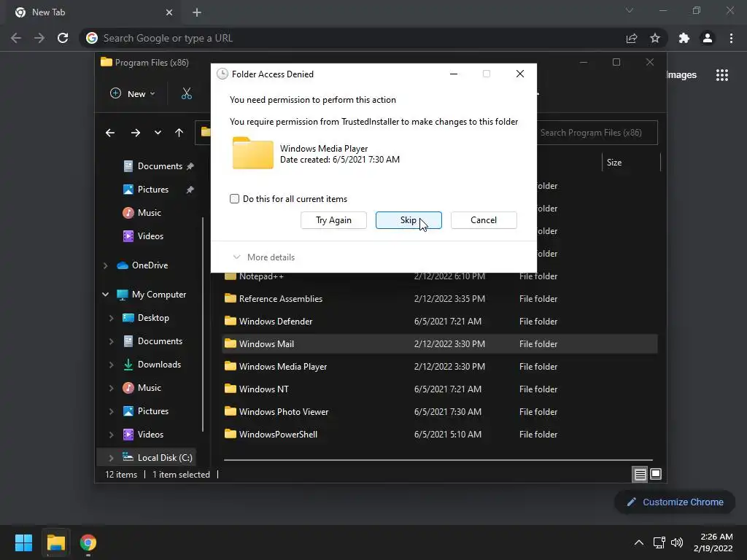Switch Explorer to details view icon

(x=640, y=474)
